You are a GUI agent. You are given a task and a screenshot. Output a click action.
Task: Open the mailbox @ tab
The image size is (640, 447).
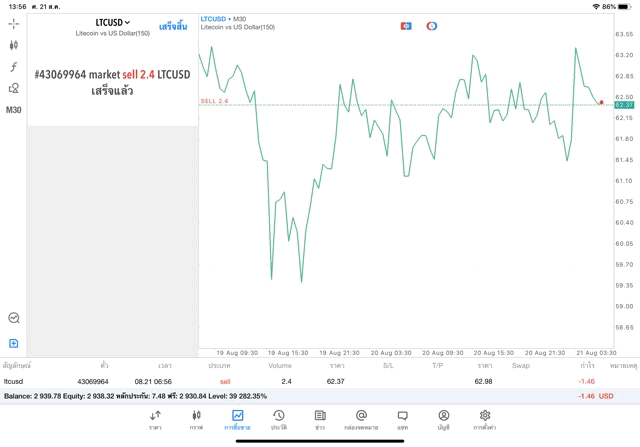pyautogui.click(x=361, y=420)
